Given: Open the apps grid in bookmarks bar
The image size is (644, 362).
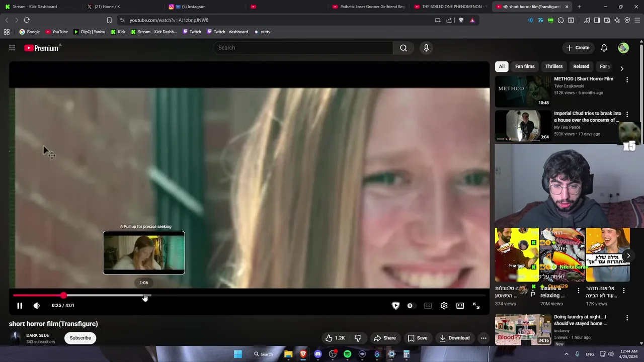Looking at the screenshot, I should [x=7, y=32].
